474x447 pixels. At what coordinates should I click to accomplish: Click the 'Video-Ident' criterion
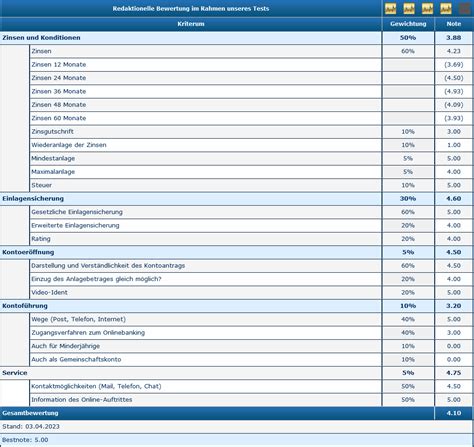coord(49,292)
